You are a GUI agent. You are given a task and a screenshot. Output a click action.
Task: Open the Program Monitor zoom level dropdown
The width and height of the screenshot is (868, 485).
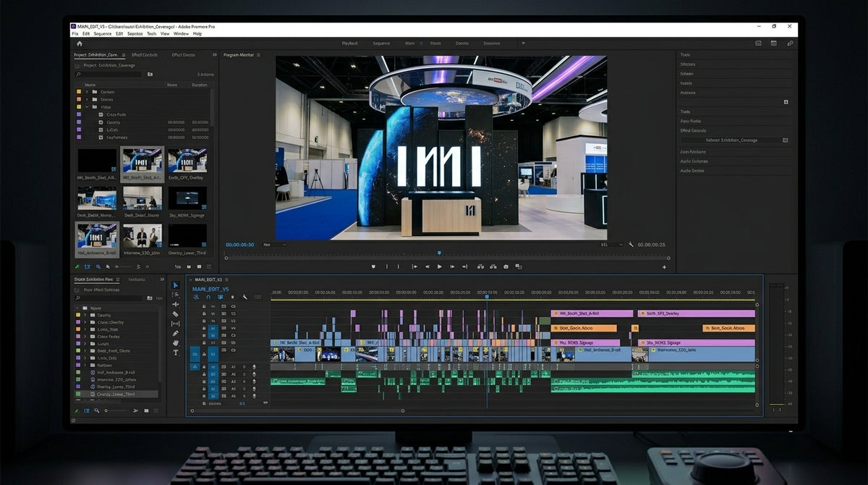point(274,245)
